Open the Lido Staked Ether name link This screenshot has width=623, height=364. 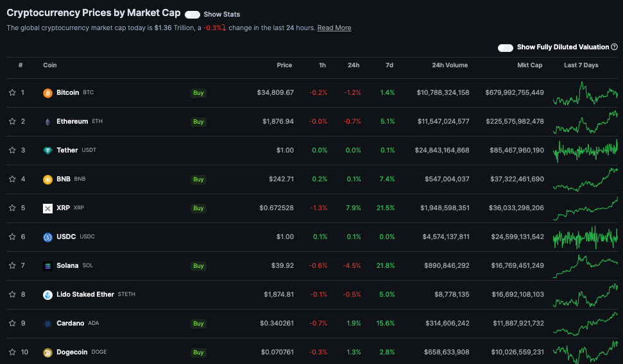pos(85,295)
